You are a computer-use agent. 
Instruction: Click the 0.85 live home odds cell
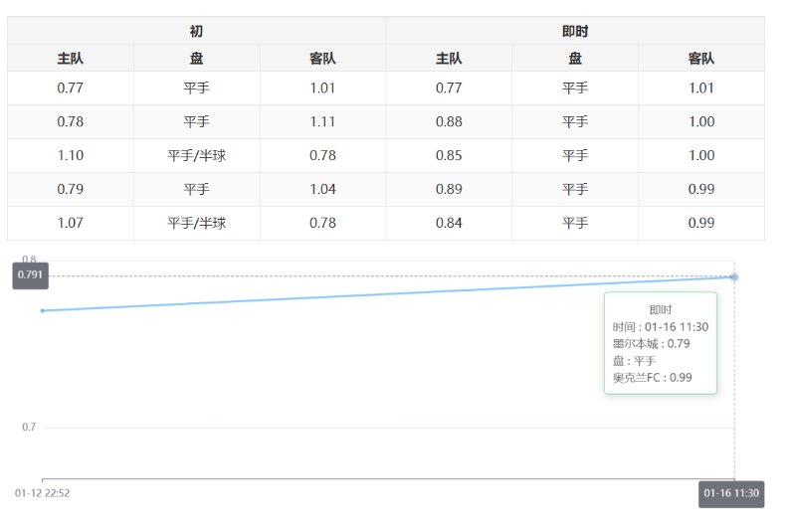click(x=449, y=156)
